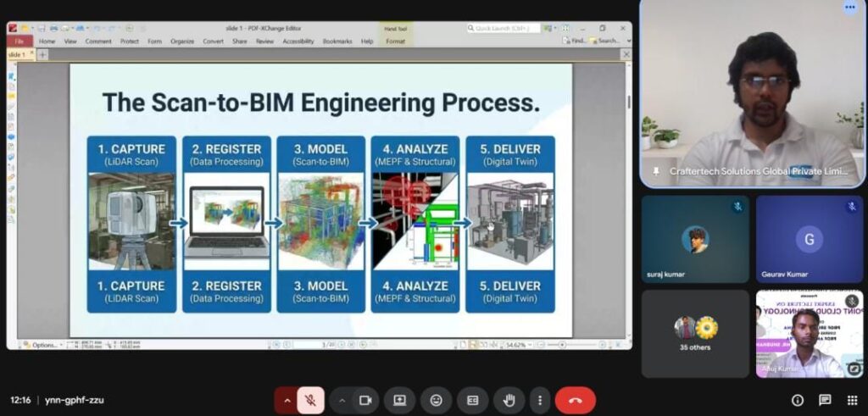Click the Quick Launch search field
Image resolution: width=868 pixels, height=416 pixels.
click(503, 28)
